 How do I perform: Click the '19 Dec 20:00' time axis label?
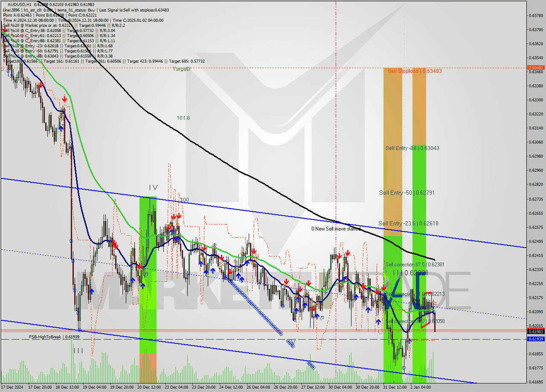tap(122, 387)
